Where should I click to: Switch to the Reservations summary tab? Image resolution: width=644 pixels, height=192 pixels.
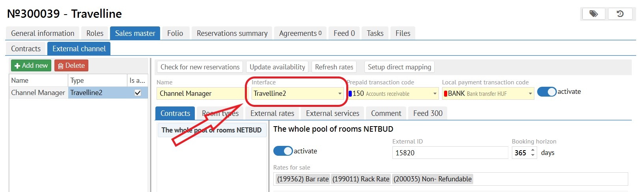click(x=232, y=34)
